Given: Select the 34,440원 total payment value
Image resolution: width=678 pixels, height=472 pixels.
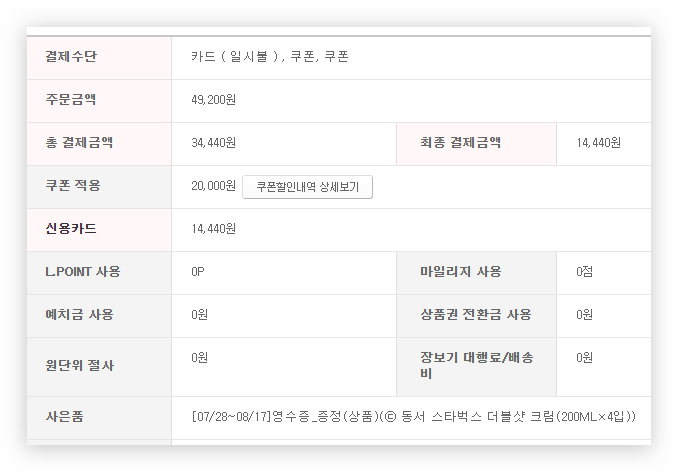Looking at the screenshot, I should click(x=213, y=143).
